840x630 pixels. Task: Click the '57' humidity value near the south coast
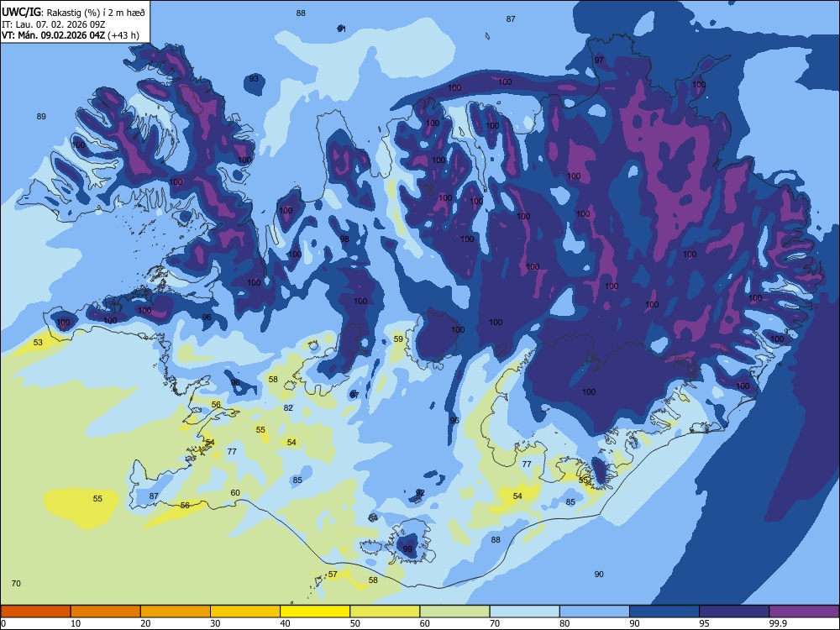(333, 575)
